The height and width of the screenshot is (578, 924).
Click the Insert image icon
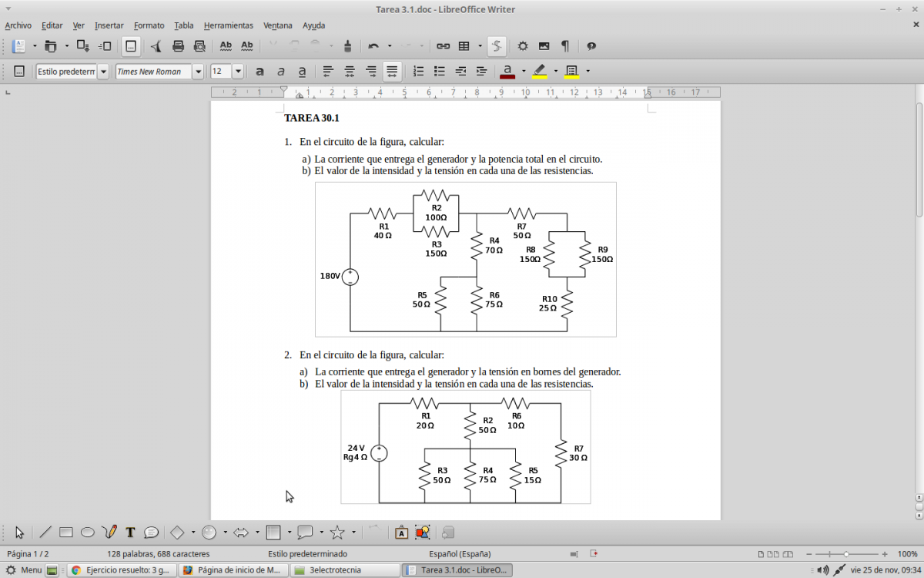(544, 46)
